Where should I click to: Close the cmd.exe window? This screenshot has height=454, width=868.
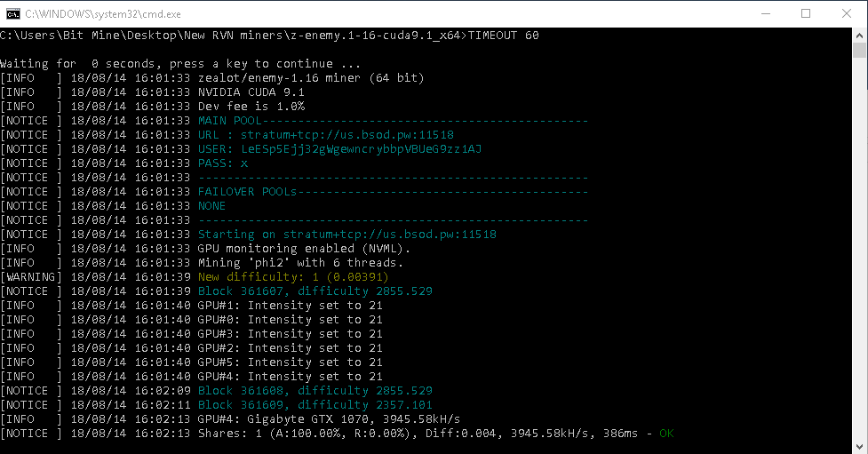point(847,14)
